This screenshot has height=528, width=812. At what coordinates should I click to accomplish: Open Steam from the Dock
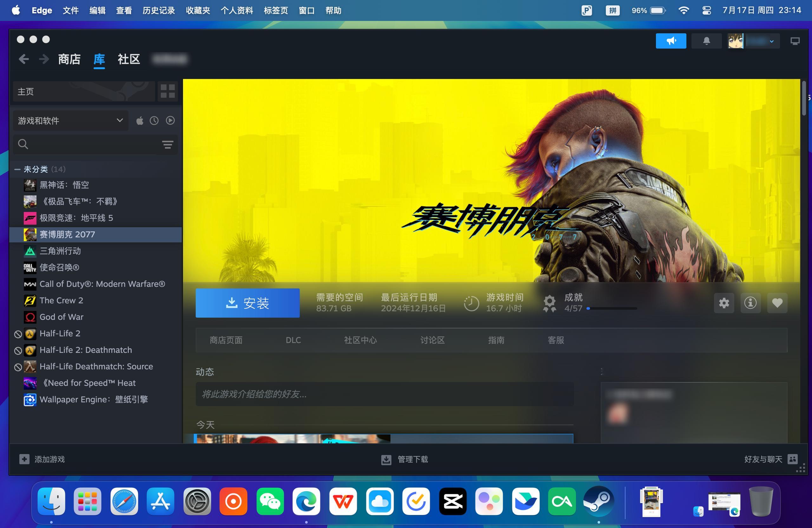coord(599,501)
